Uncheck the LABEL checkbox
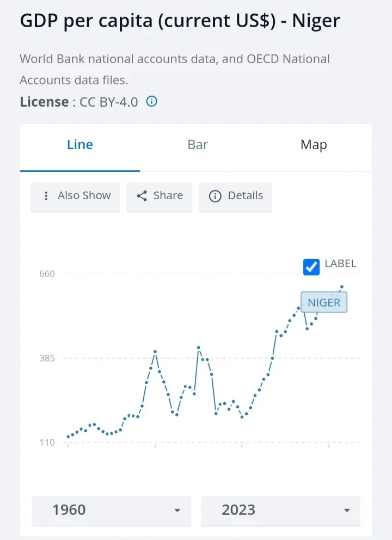Viewport: 392px width, 540px height. [x=311, y=267]
